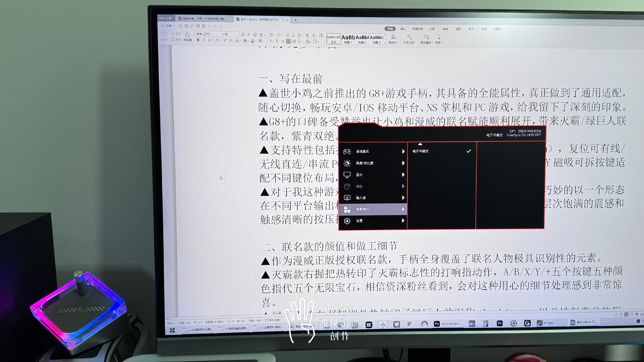Toggle italic formatting
644x362 pixels.
tap(204, 40)
